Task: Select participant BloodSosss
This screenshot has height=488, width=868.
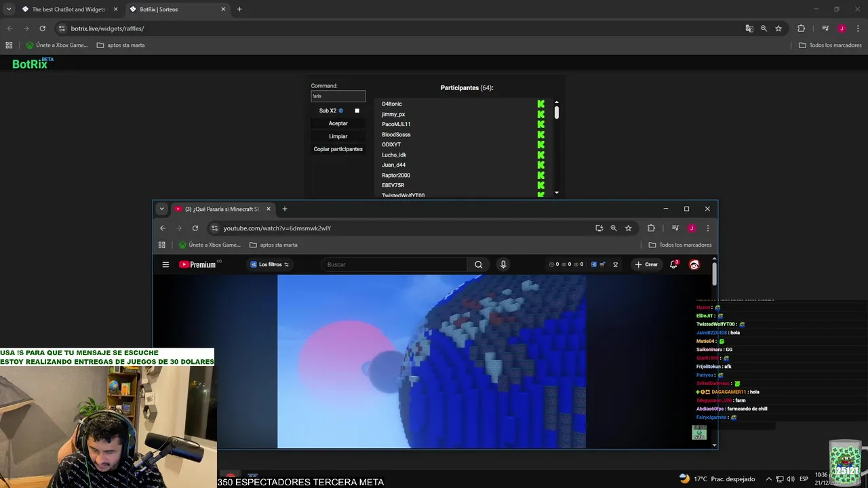Action: (x=396, y=134)
